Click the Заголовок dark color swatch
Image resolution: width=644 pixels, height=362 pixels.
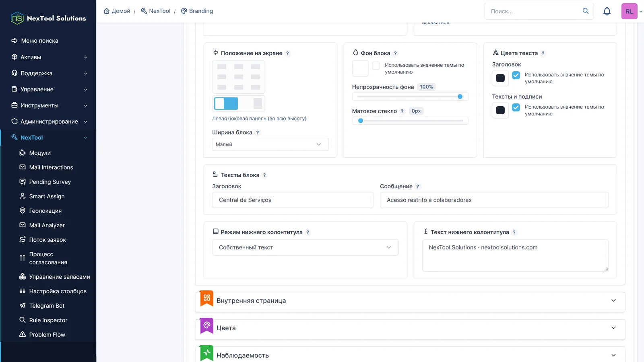pos(500,78)
